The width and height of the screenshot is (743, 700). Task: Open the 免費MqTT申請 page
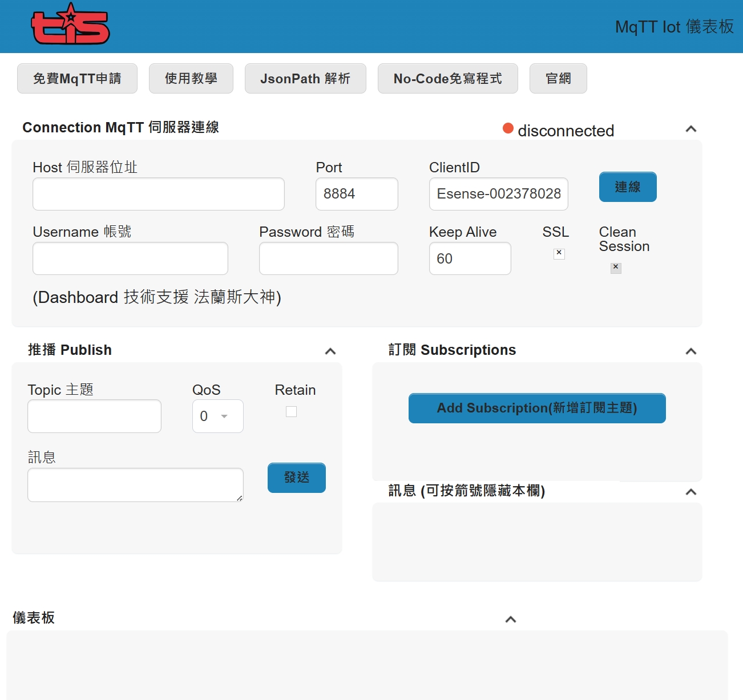click(x=77, y=78)
